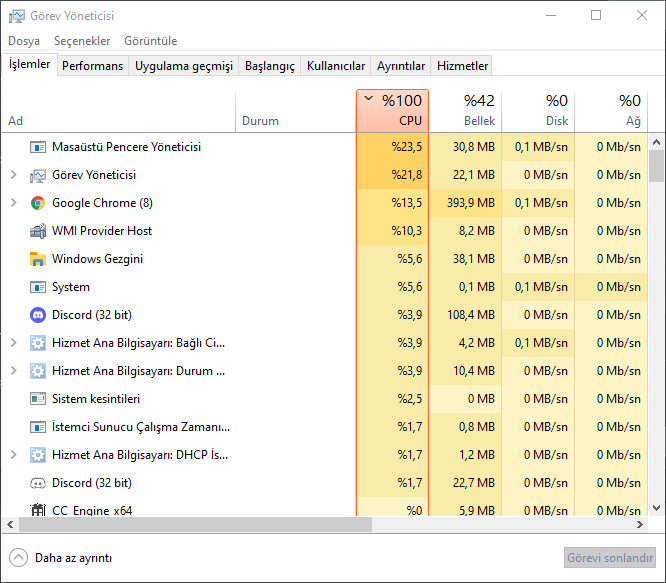Switch to the Performans tab

click(x=92, y=66)
